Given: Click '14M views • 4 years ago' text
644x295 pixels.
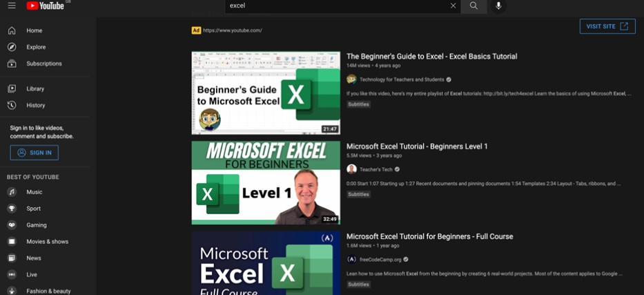Looking at the screenshot, I should [x=373, y=66].
